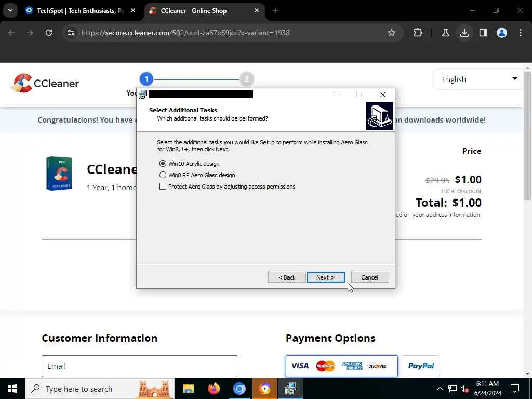Viewport: 532px width, 399px height.
Task: Open the orange shield app in taskbar
Action: pos(264,389)
